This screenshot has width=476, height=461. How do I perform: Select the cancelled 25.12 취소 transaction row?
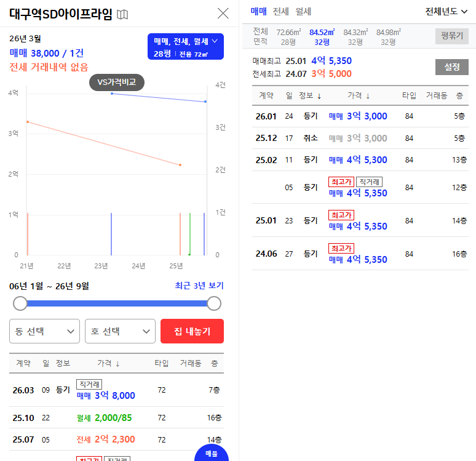coord(360,138)
